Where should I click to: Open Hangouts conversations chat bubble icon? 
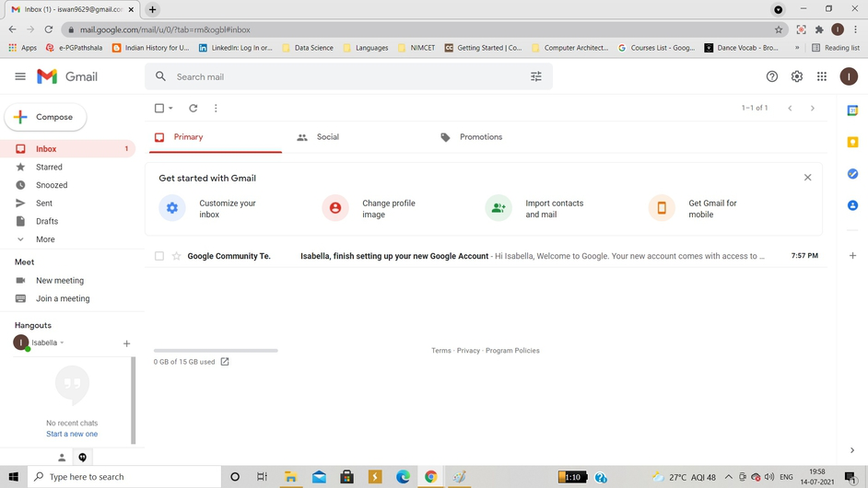tap(83, 458)
